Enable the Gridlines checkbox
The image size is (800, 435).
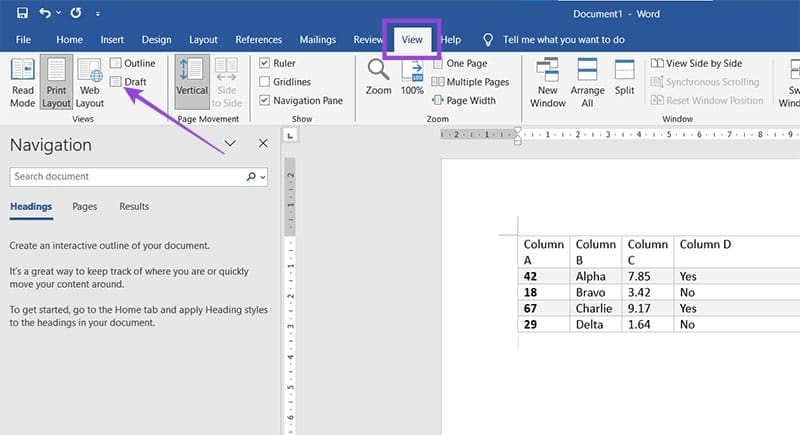point(264,82)
